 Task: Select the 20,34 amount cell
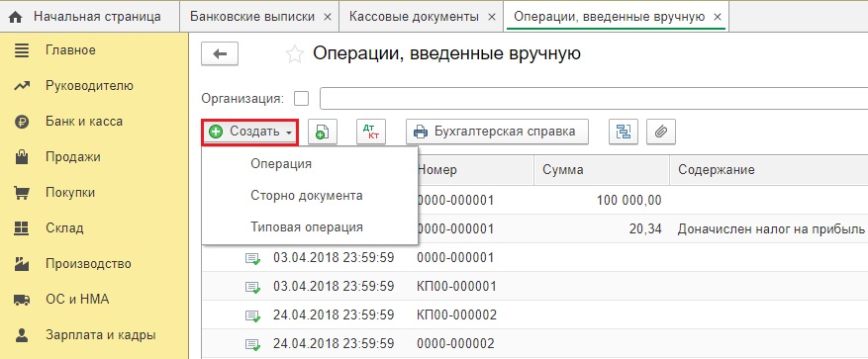pos(602,228)
